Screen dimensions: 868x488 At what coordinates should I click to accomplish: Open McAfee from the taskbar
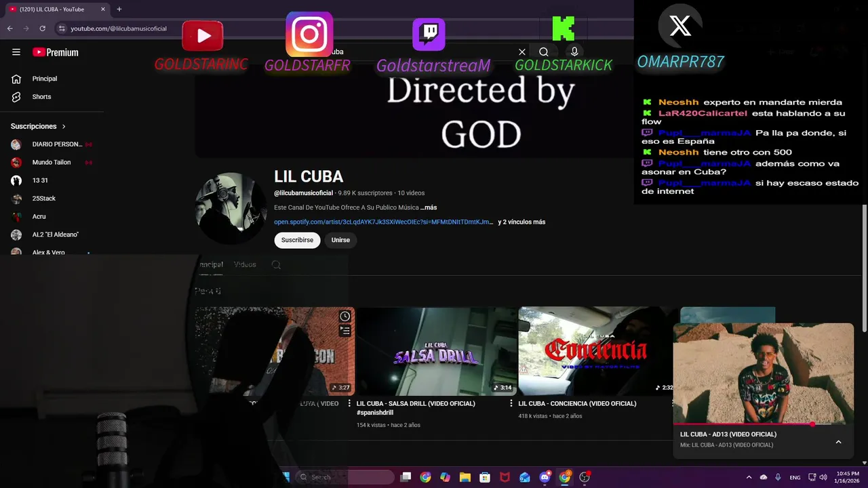coord(505,477)
